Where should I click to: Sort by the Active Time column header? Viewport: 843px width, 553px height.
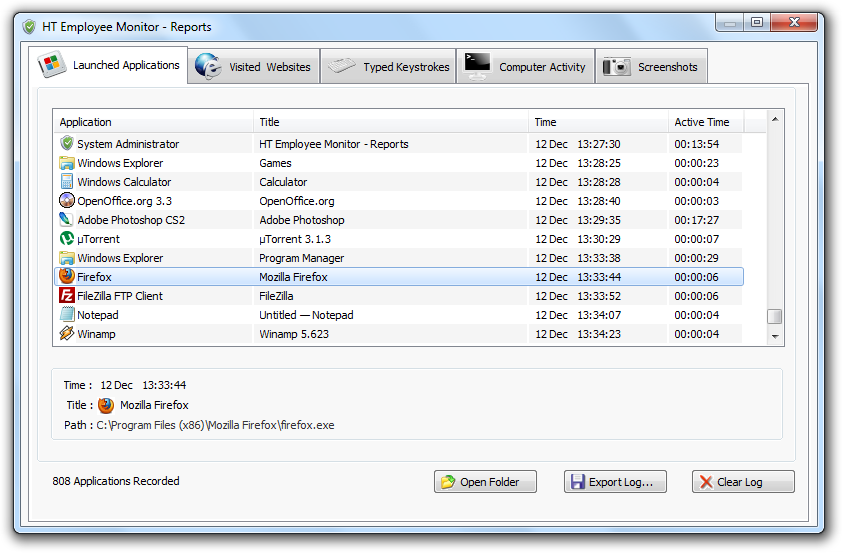pyautogui.click(x=706, y=122)
